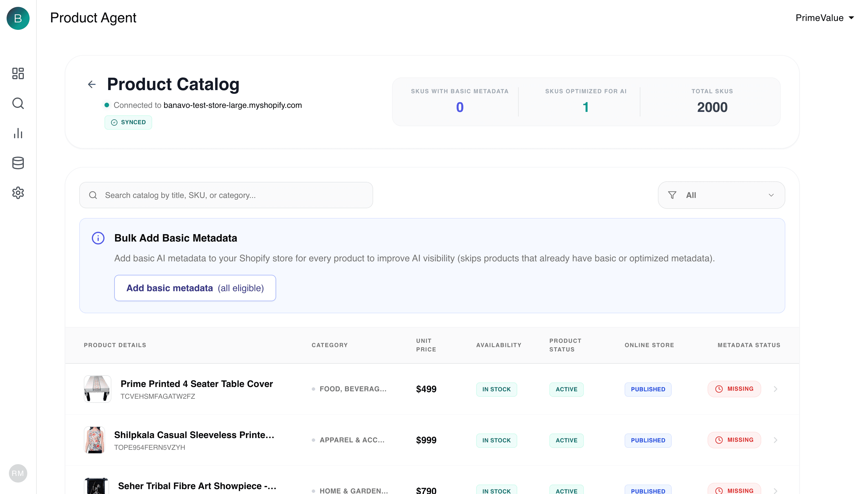The image size is (868, 494).
Task: Click the Shilpkala Casual Sleeveless top thumbnail
Action: (x=94, y=440)
